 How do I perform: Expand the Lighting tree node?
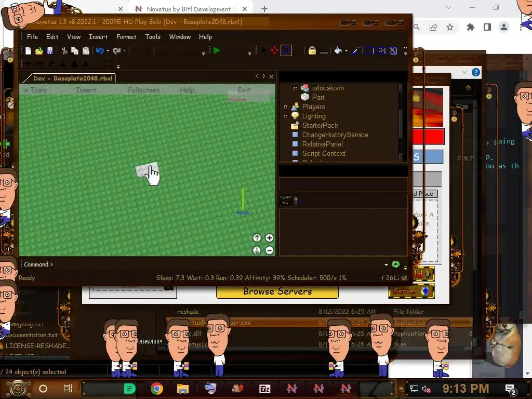pyautogui.click(x=285, y=116)
